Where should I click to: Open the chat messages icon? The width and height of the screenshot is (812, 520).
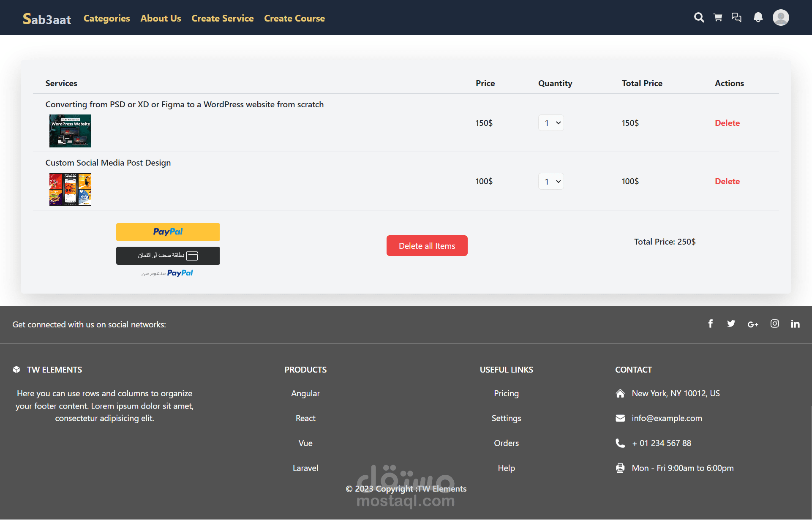736,18
